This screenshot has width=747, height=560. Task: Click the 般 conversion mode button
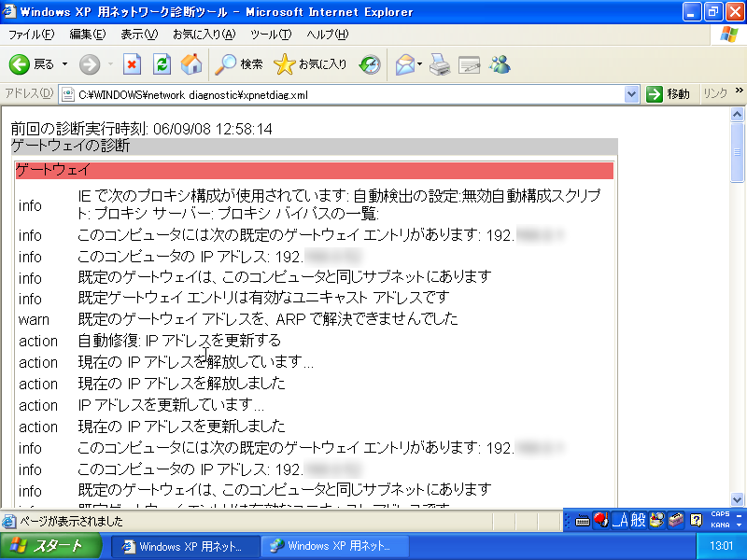point(638,521)
